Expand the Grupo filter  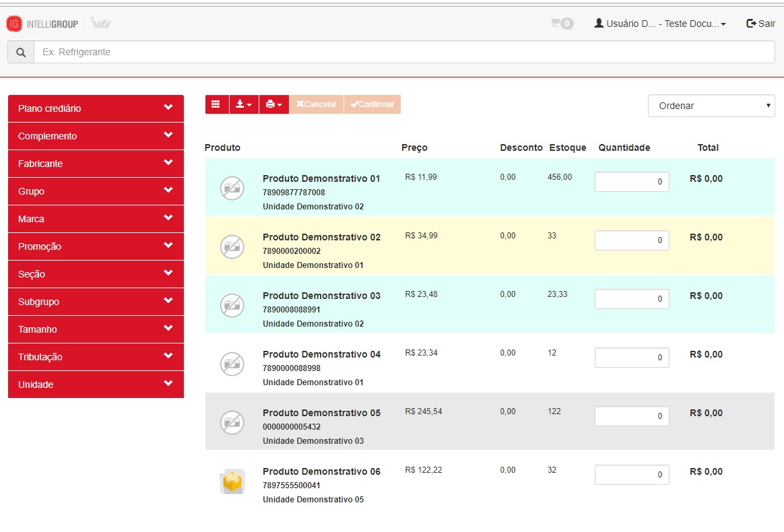click(96, 191)
